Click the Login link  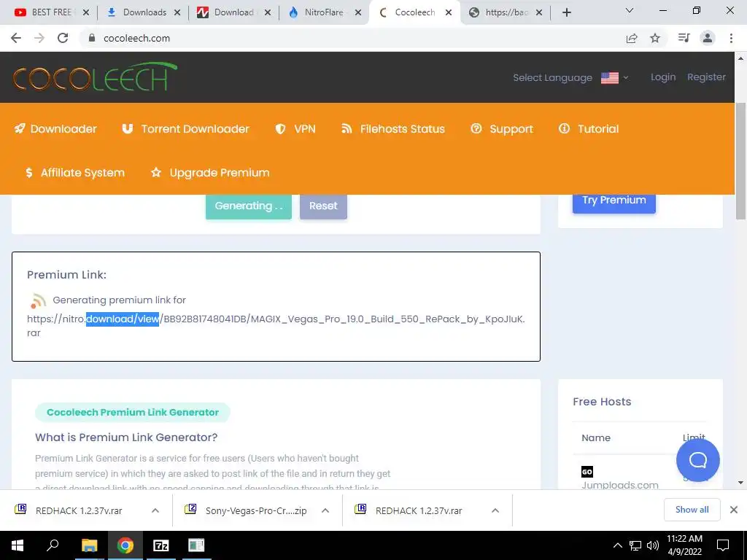point(663,77)
